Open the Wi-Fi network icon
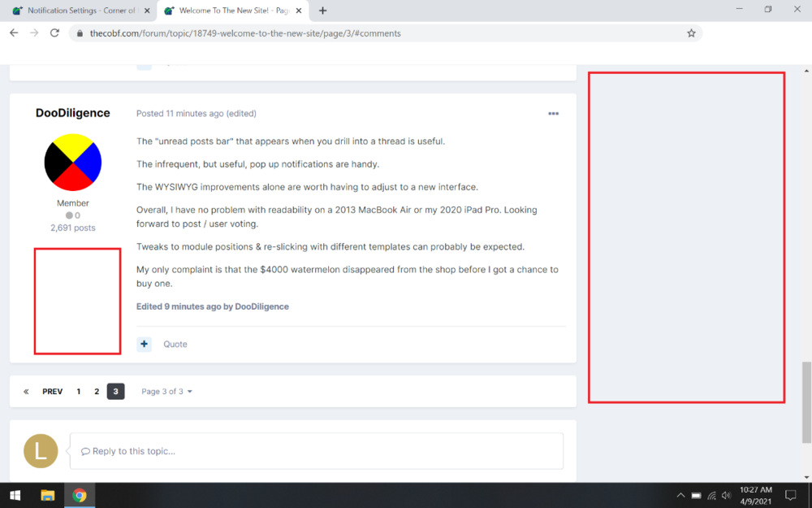 point(711,496)
